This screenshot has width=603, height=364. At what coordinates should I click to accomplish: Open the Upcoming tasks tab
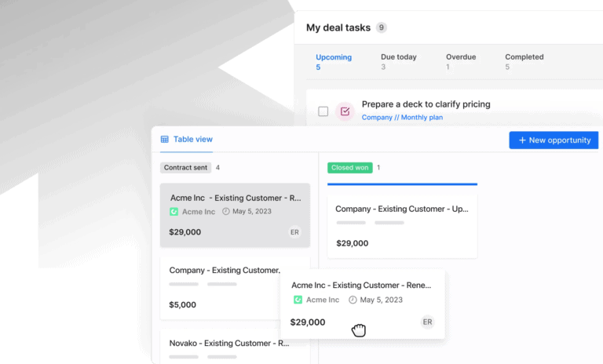tap(334, 62)
